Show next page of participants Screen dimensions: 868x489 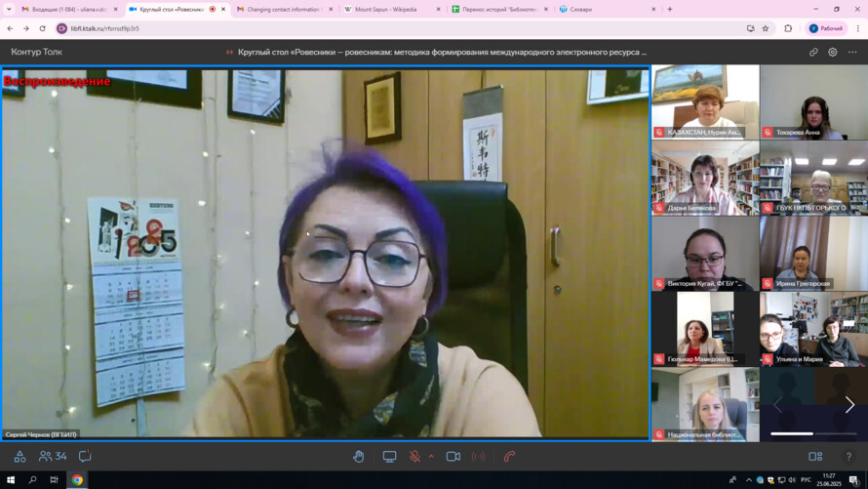pyautogui.click(x=849, y=404)
